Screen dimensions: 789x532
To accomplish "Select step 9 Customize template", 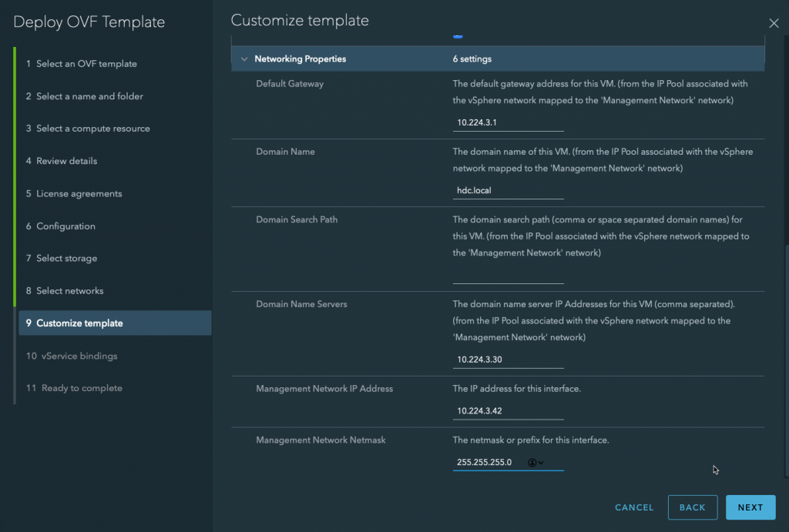I will (x=115, y=323).
